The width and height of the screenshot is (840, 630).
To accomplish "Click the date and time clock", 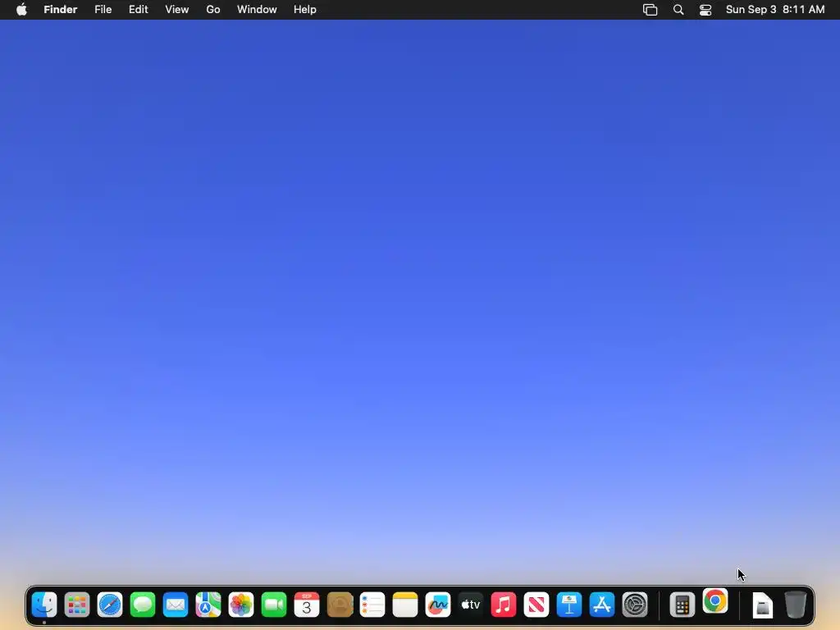I will (775, 10).
